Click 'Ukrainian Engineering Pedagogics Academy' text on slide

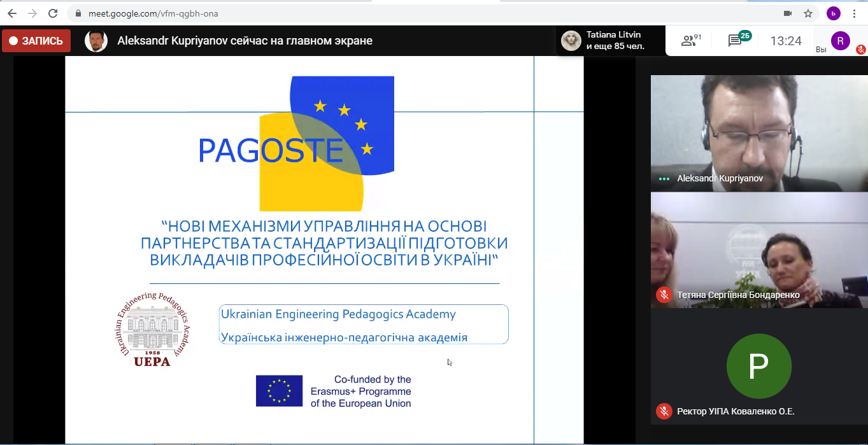[x=338, y=314]
